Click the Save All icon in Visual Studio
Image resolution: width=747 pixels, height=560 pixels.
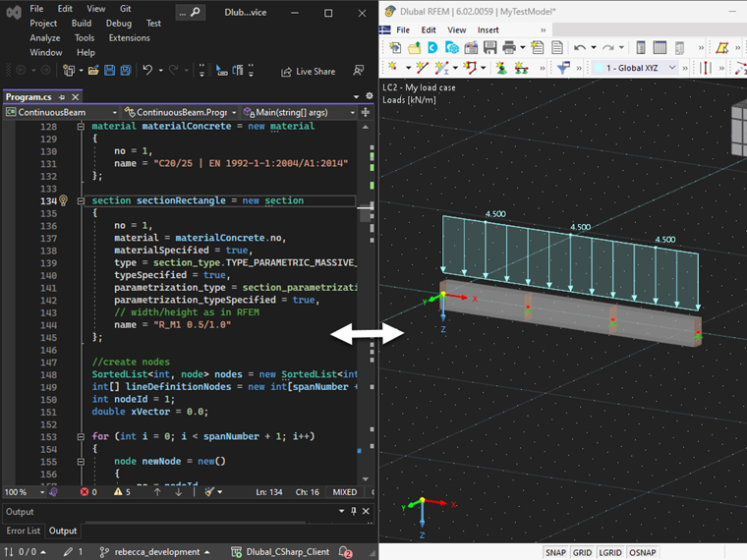[x=126, y=71]
